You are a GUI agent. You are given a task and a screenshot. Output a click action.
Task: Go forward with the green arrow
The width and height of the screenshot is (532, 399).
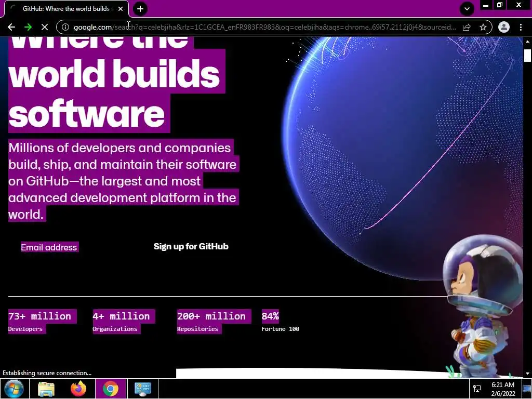tap(28, 27)
